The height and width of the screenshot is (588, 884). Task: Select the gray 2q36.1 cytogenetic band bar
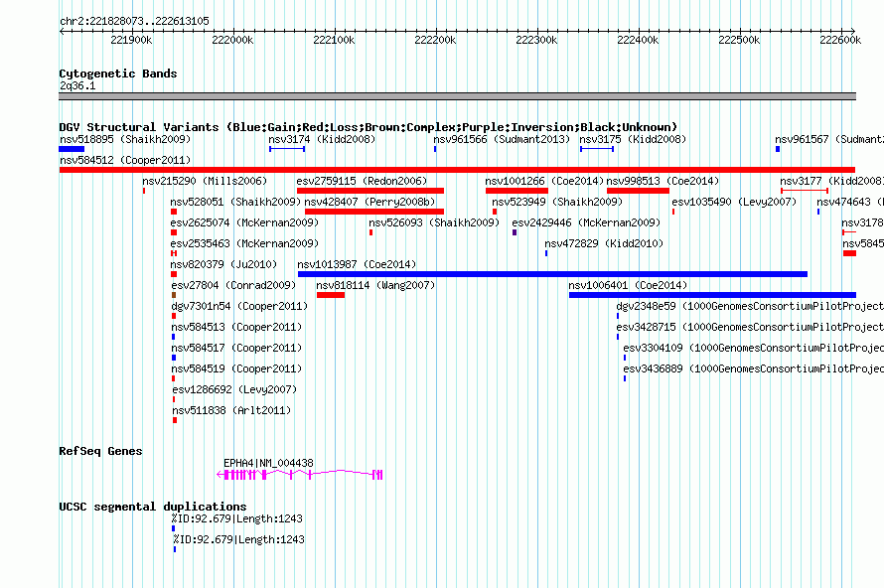click(457, 96)
